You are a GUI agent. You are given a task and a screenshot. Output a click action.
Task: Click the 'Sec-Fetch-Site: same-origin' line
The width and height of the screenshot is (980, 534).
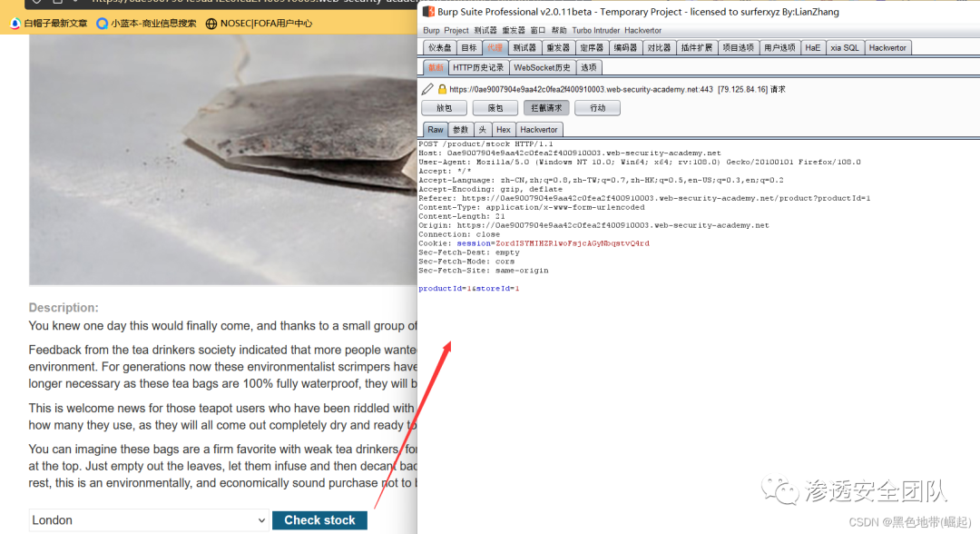pos(483,271)
